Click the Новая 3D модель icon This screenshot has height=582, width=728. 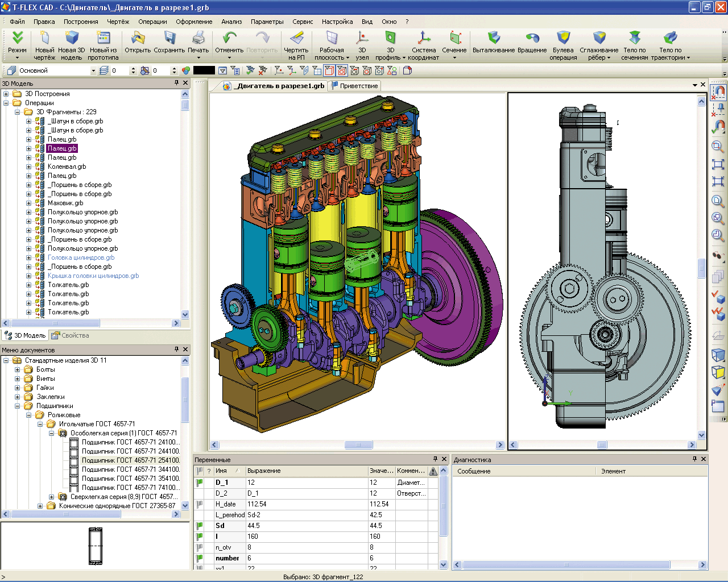tap(72, 38)
